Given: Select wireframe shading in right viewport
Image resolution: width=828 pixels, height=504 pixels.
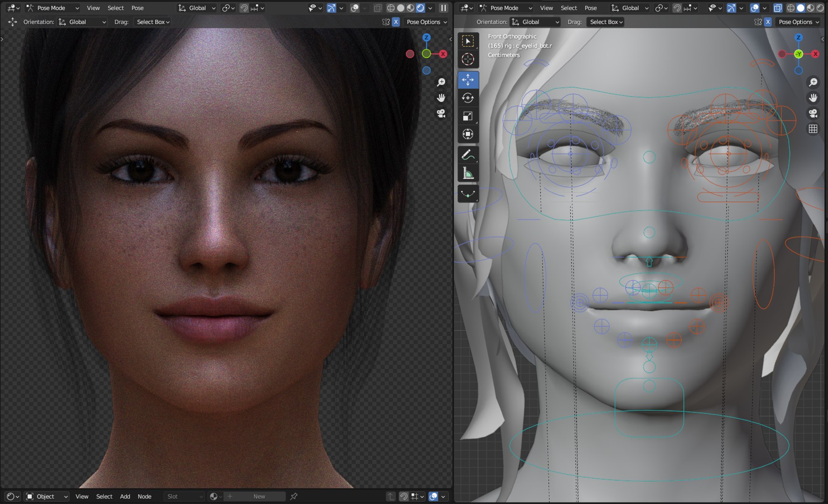Looking at the screenshot, I should pyautogui.click(x=791, y=8).
